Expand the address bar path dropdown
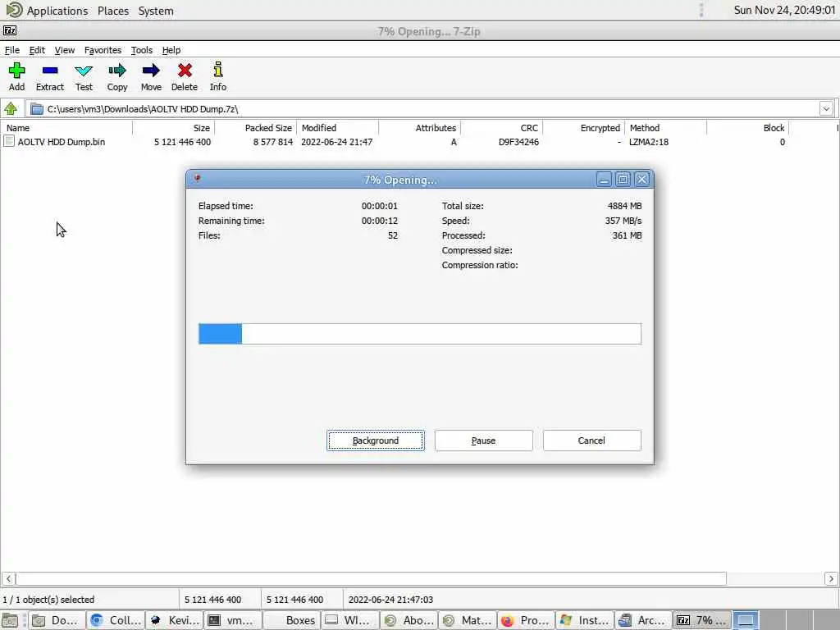Image resolution: width=840 pixels, height=630 pixels. (x=826, y=109)
